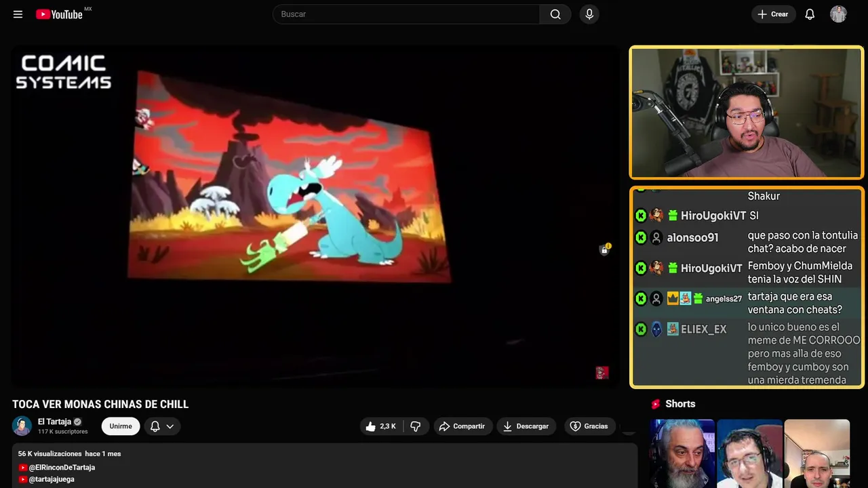
Task: Like the video with thumbs up
Action: click(x=381, y=426)
